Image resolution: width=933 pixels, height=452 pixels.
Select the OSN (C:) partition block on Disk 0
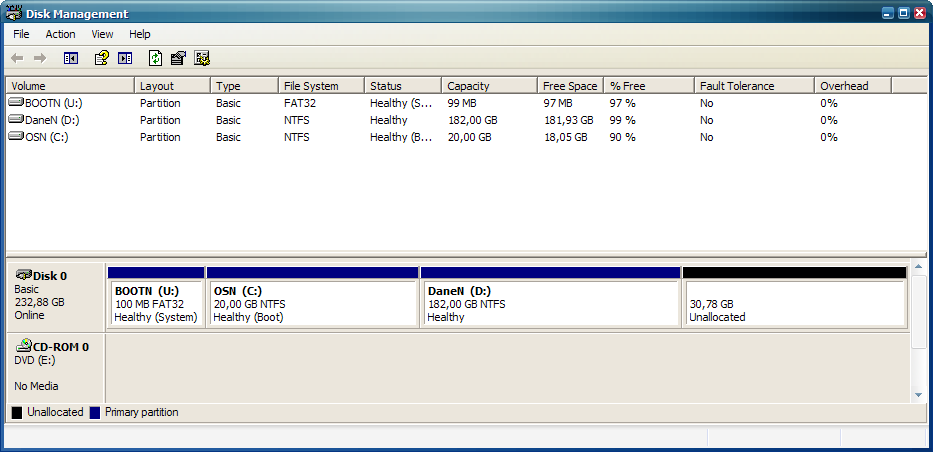(x=312, y=297)
